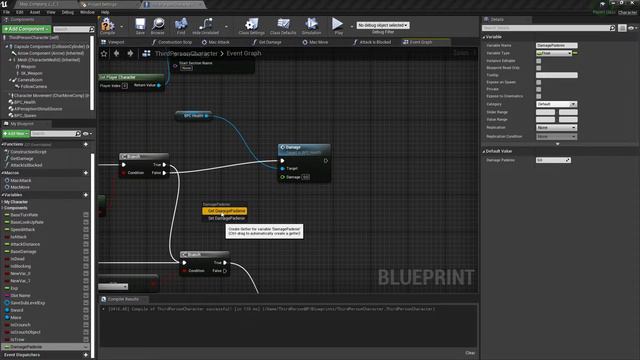The width and height of the screenshot is (640, 360).
Task: Open the Compile options dropdown arrow
Action: click(122, 27)
